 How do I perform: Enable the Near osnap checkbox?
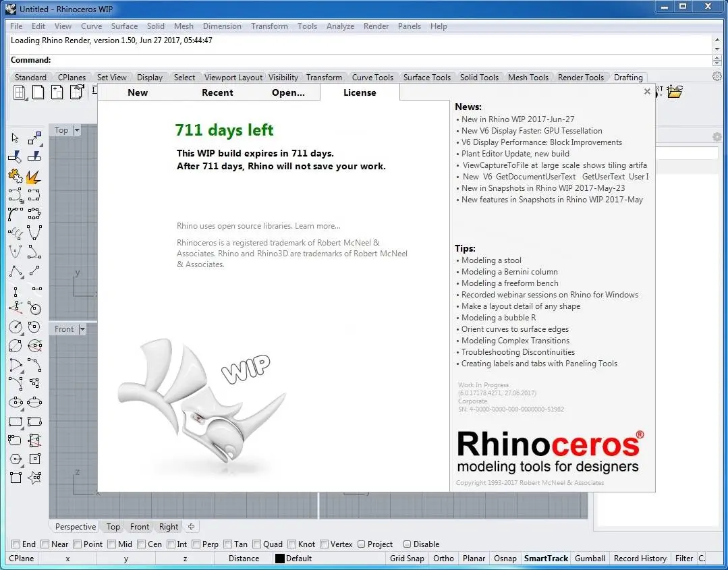(x=45, y=544)
